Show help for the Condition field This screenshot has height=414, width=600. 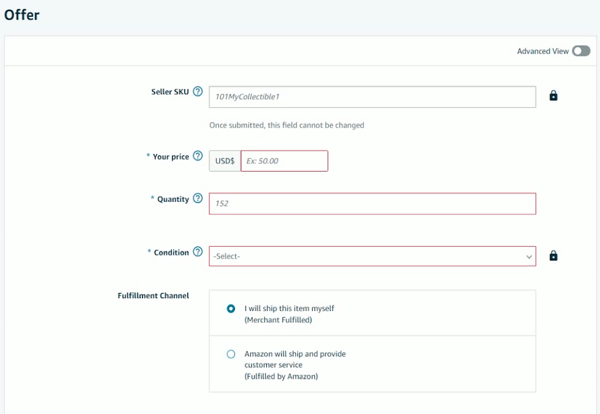coord(197,252)
